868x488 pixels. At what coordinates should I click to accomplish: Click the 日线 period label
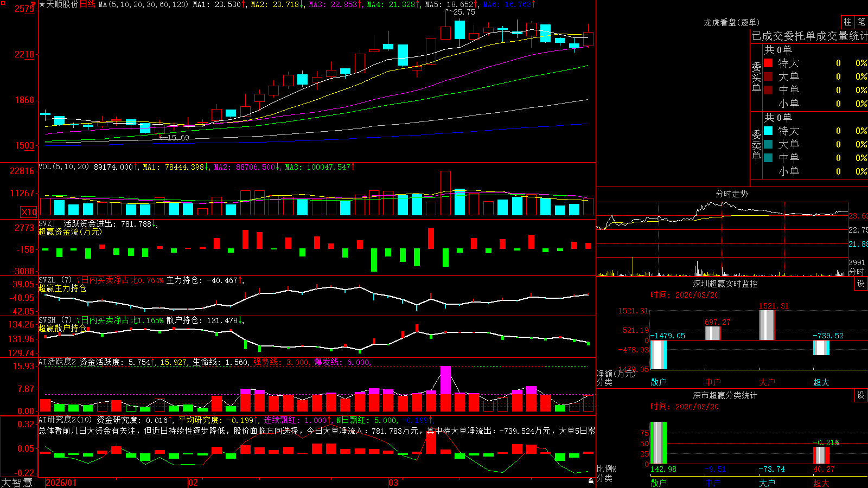pyautogui.click(x=87, y=4)
